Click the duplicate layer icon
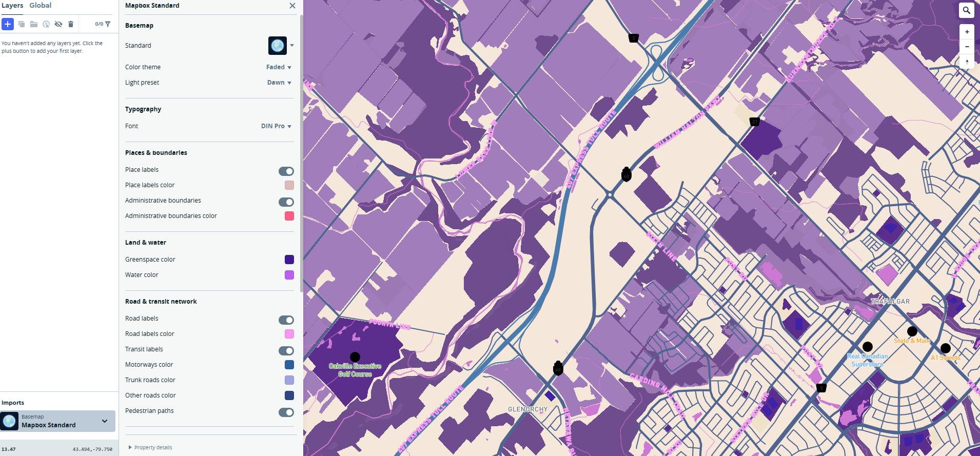 pos(22,24)
